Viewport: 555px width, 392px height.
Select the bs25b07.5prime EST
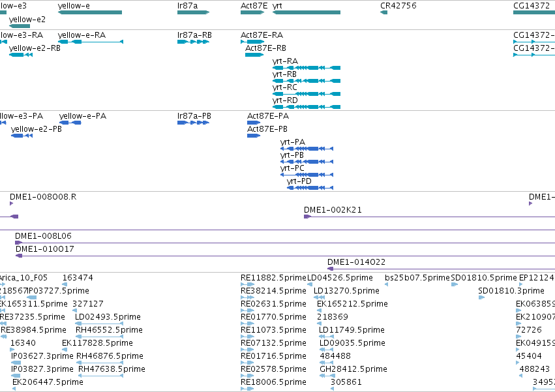(417, 278)
